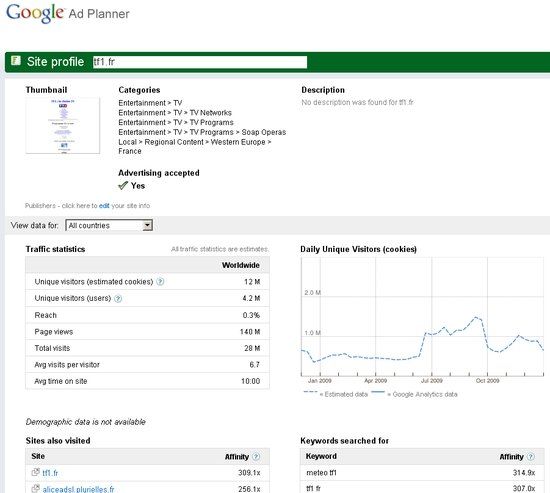Click the Unique visitors cookies value 12 M

pyautogui.click(x=252, y=282)
